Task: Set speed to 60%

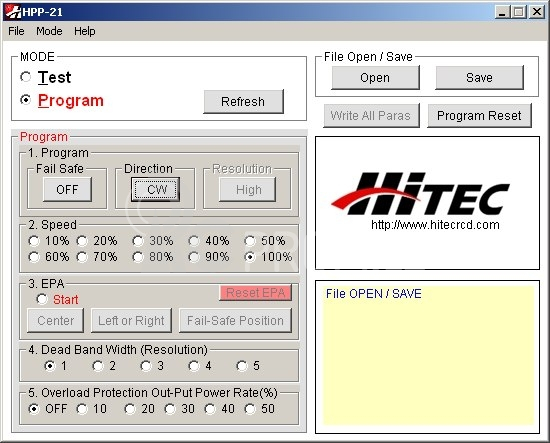Action: pos(34,257)
